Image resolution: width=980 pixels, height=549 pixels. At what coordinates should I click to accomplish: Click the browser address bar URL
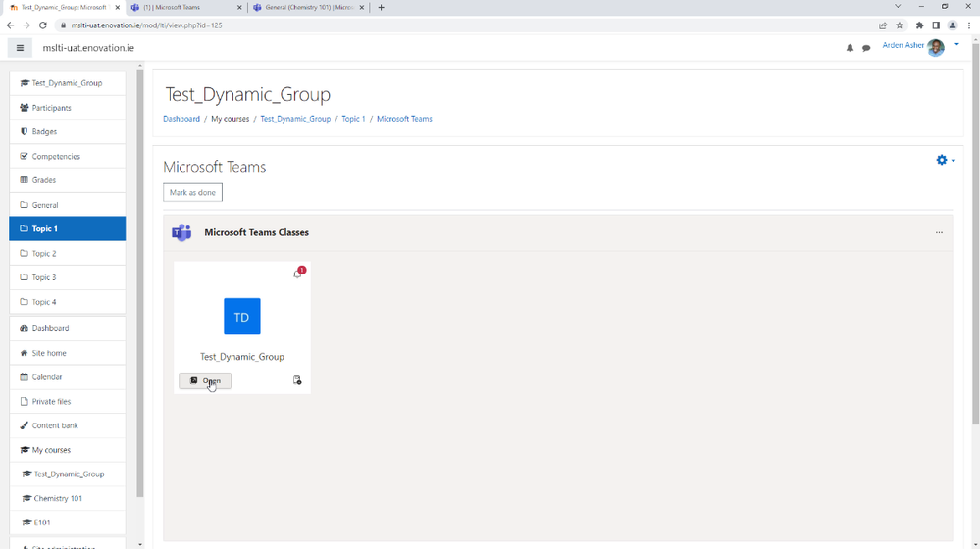[x=146, y=25]
